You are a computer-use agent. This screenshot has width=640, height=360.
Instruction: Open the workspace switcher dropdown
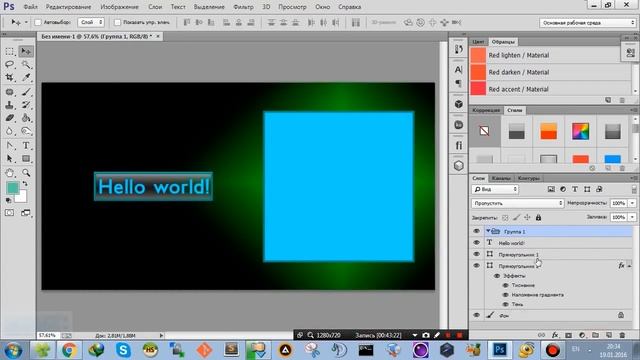point(587,23)
